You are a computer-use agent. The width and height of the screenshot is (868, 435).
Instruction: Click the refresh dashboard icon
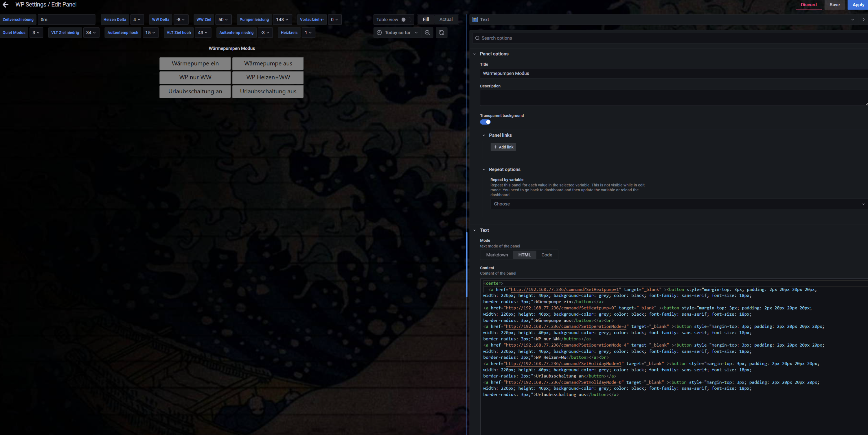442,33
